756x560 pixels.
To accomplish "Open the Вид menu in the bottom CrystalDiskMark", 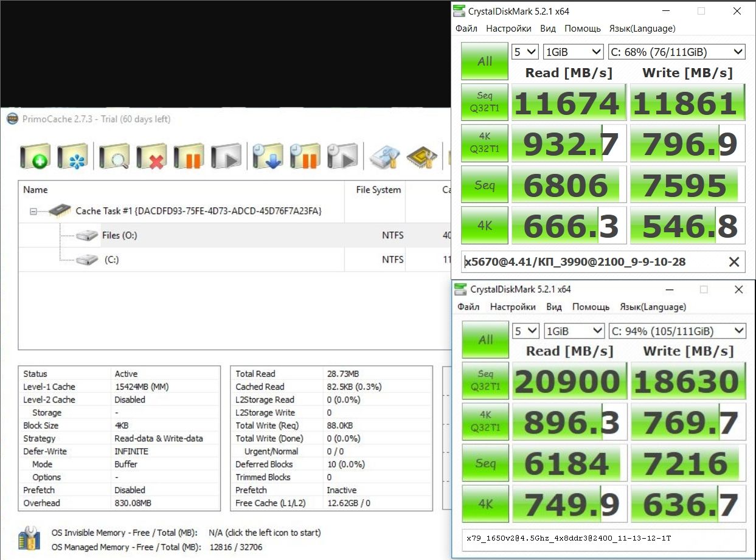I will pos(554,307).
